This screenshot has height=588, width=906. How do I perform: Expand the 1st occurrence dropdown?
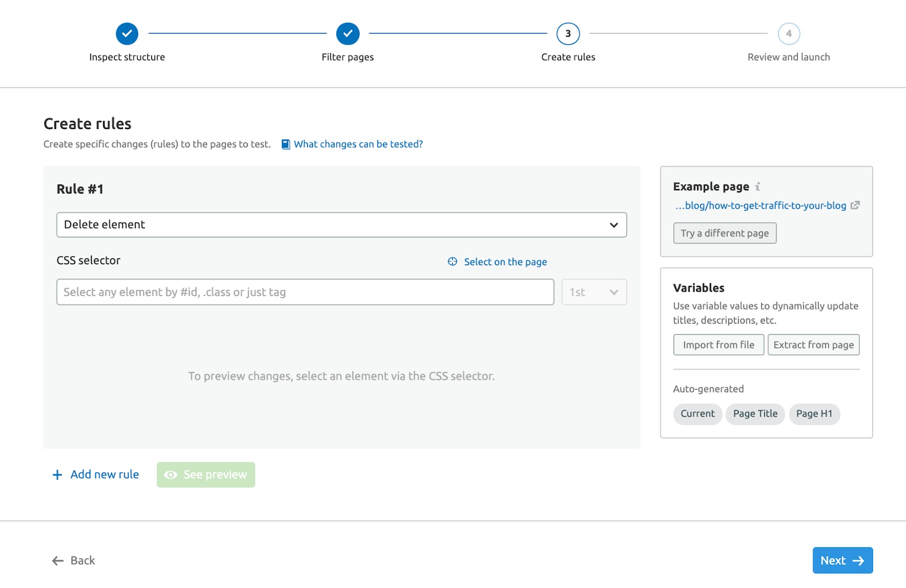pos(593,292)
